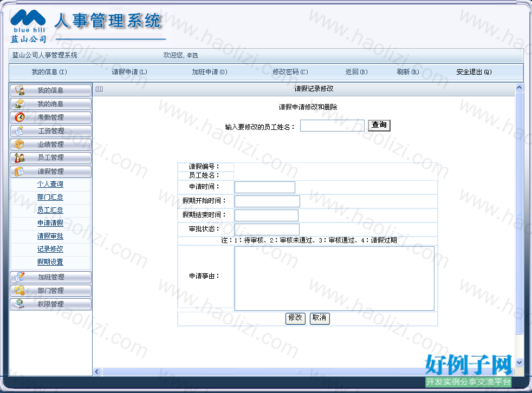Screen dimensions: 532x393
Task: Click the 请假申请修改和删除 heading text
Action: [308, 107]
